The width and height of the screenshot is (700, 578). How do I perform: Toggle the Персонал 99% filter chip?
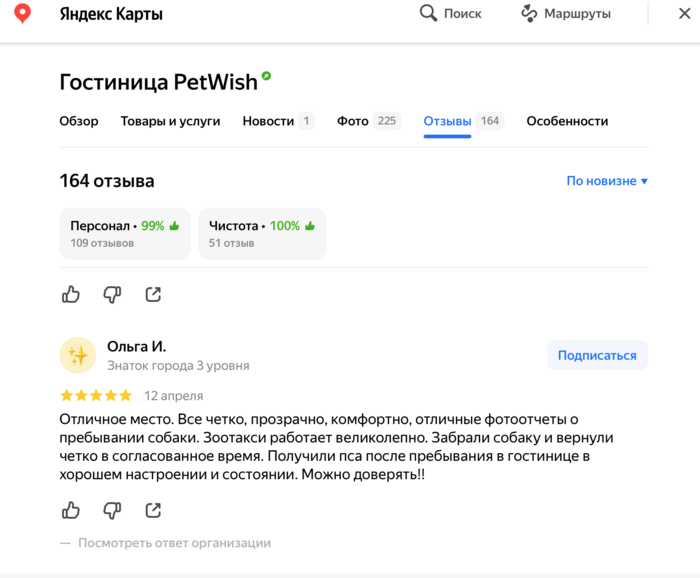point(124,233)
